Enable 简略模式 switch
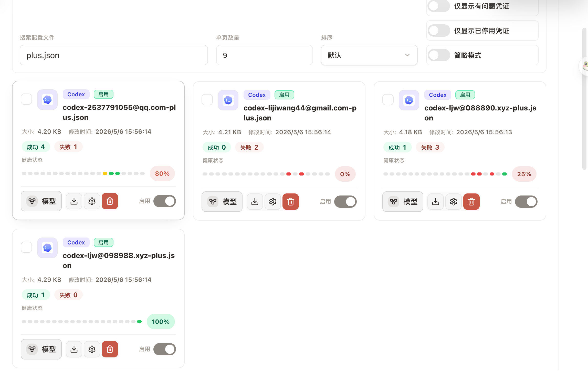Viewport: 588px width, 371px height. [x=439, y=55]
